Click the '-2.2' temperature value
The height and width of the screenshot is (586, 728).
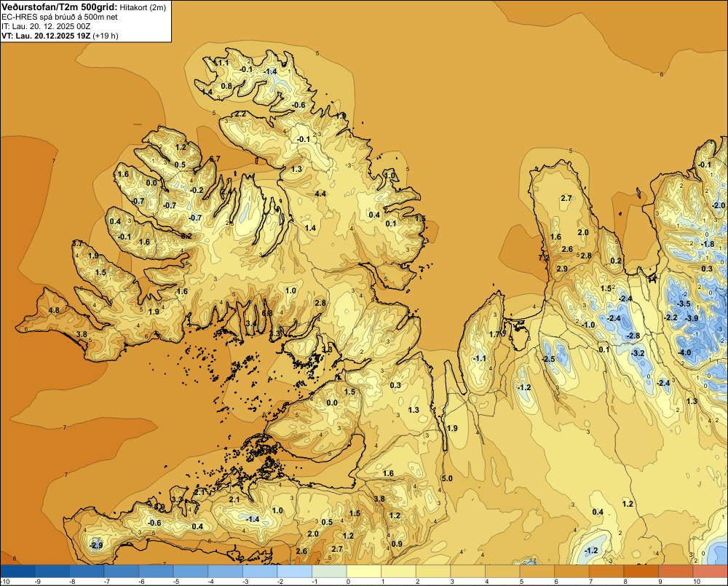click(x=671, y=317)
